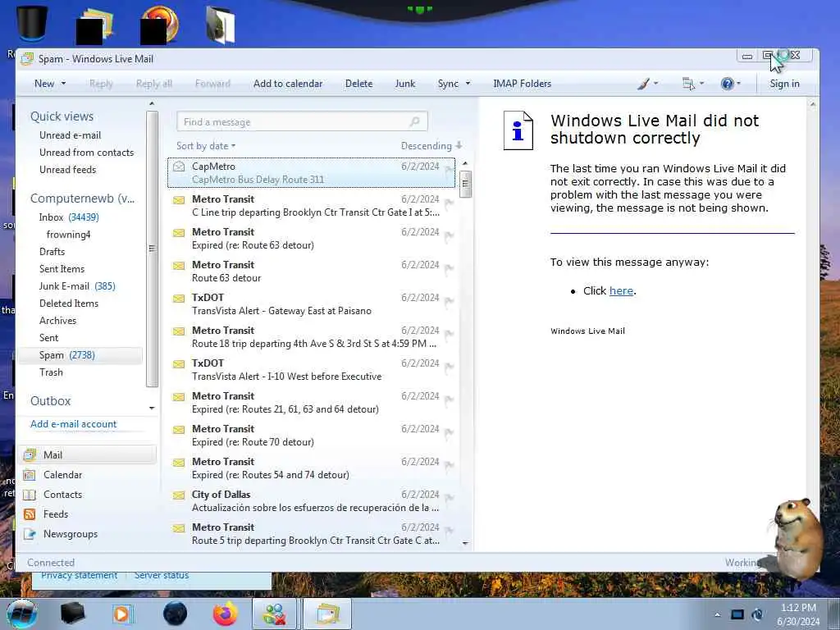Image resolution: width=840 pixels, height=630 pixels.
Task: Click the 'here' link to view message
Action: pos(621,291)
